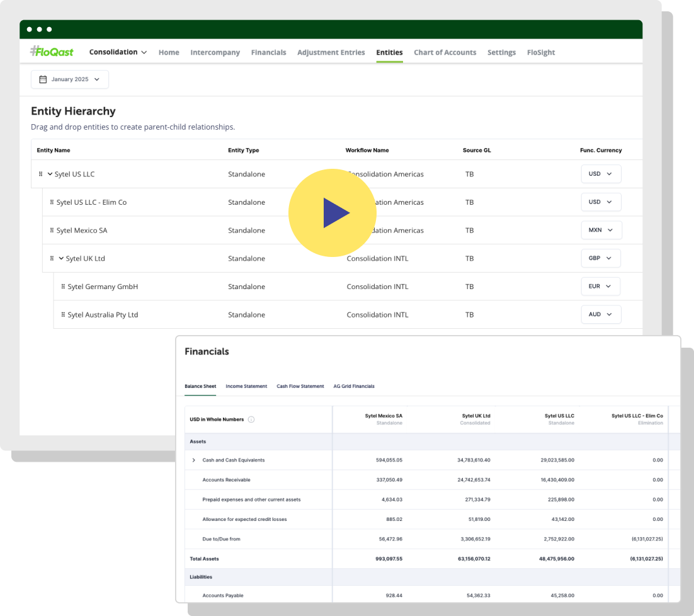The width and height of the screenshot is (694, 616).
Task: Switch to Income Statement tab
Action: coord(246,386)
